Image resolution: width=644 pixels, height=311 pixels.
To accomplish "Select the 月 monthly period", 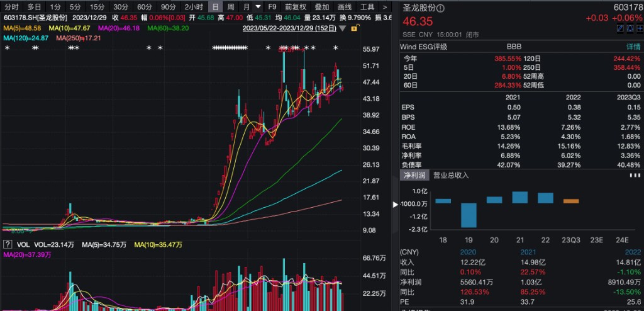I will click(246, 7).
